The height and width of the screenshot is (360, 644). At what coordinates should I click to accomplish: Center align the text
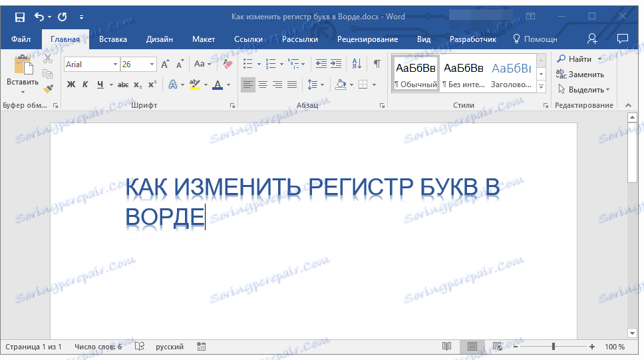(x=263, y=85)
